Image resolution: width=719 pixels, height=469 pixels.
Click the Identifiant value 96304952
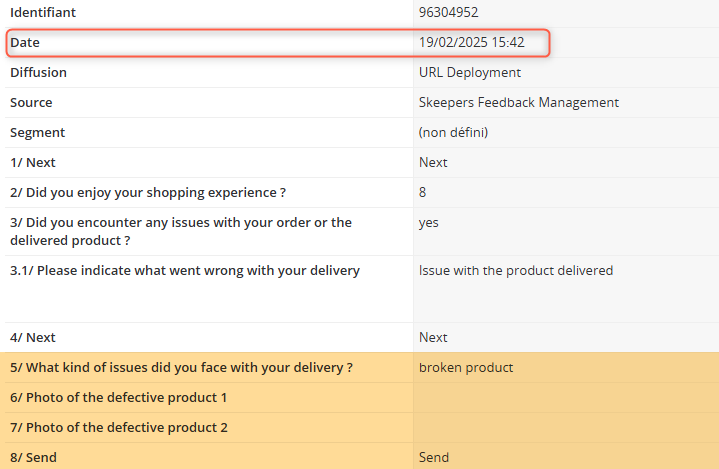449,12
